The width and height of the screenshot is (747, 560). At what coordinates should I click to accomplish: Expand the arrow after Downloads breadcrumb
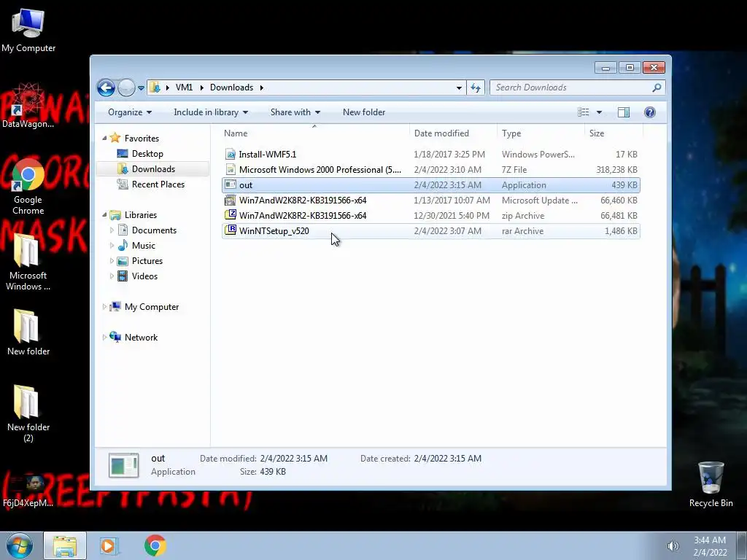tap(262, 87)
